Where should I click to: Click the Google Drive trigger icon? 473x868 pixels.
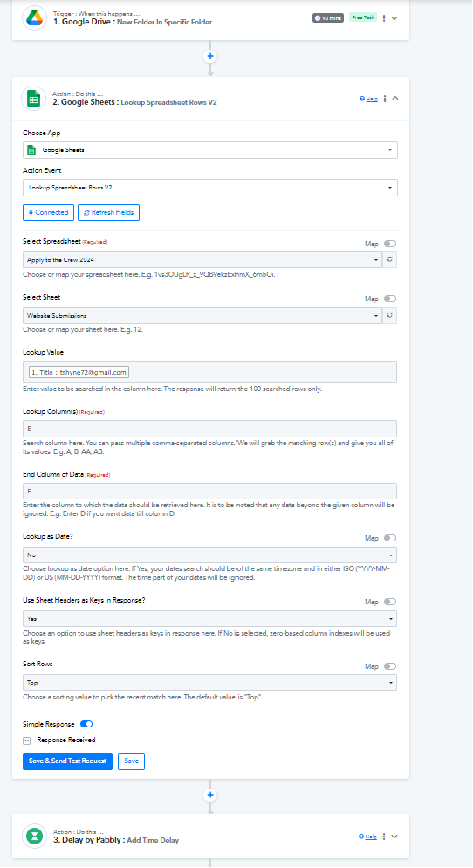(x=34, y=17)
